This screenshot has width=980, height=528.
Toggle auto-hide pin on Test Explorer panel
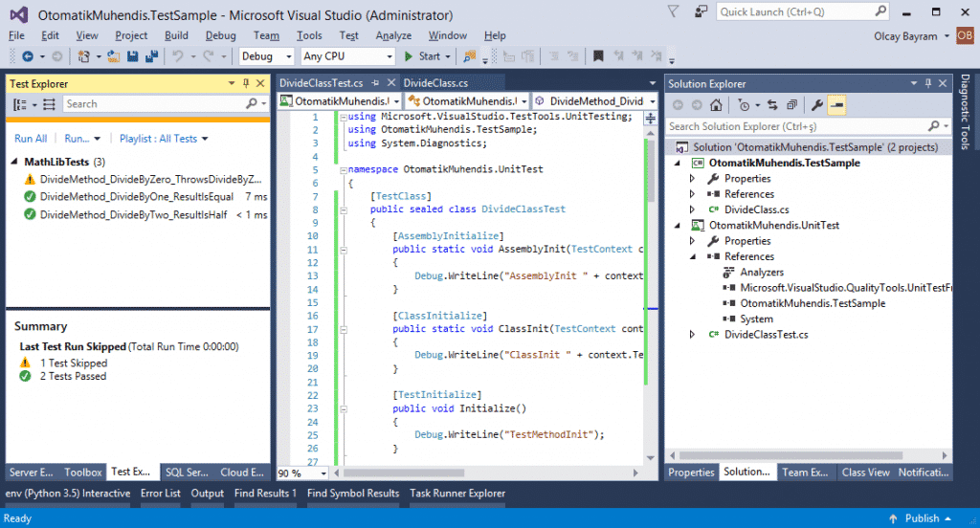point(247,83)
